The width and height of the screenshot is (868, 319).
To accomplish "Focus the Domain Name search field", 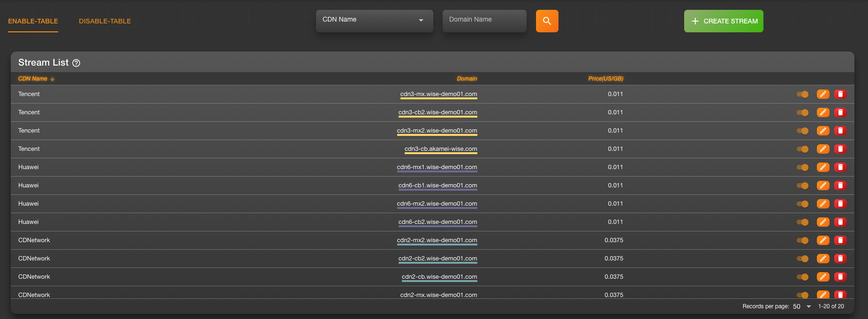I will click(484, 21).
